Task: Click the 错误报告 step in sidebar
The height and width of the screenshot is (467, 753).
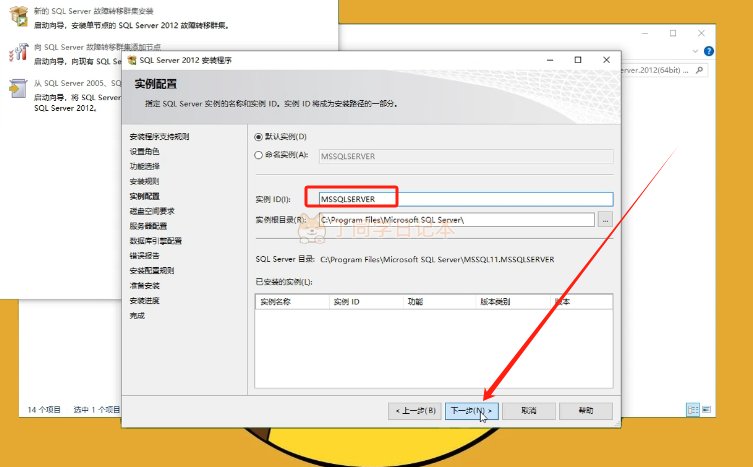Action: (144, 256)
